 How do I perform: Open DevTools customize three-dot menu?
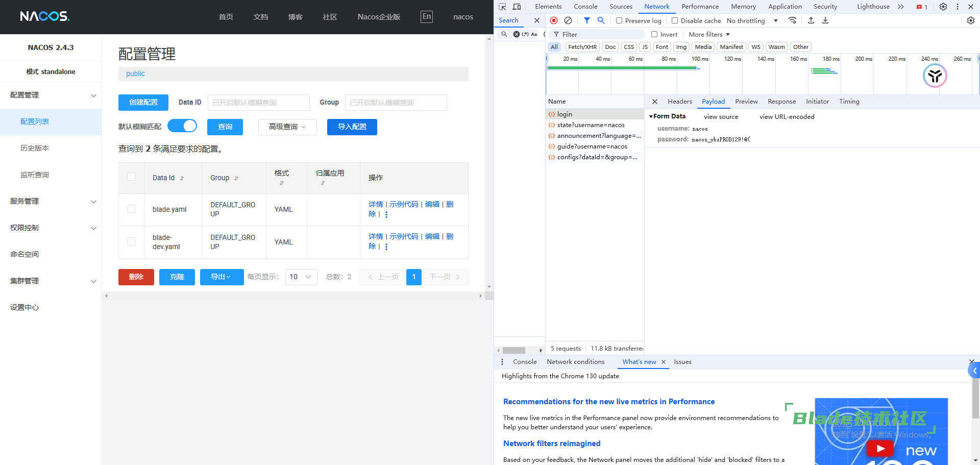coord(958,7)
